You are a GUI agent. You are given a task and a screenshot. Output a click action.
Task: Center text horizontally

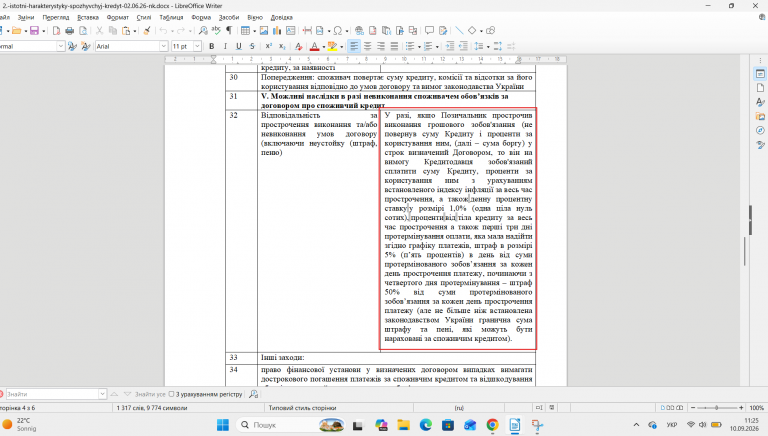(367, 46)
